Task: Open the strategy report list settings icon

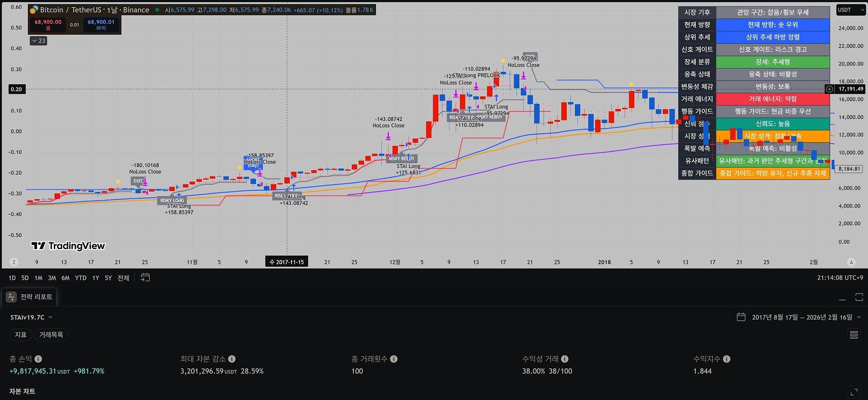Action: 854,335
